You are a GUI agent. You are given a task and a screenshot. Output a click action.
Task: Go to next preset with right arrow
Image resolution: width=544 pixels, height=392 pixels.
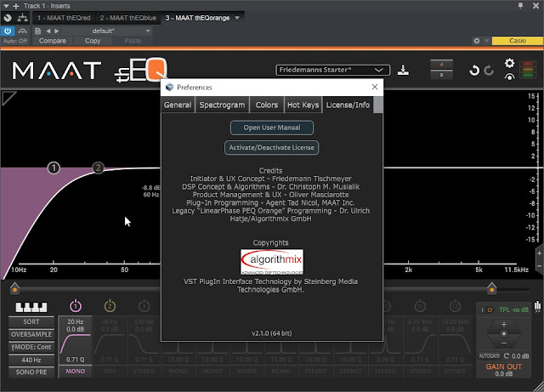click(x=57, y=31)
